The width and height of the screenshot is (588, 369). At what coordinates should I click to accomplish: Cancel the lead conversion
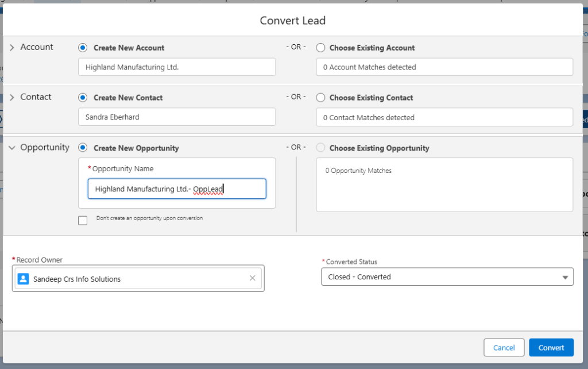click(x=504, y=347)
